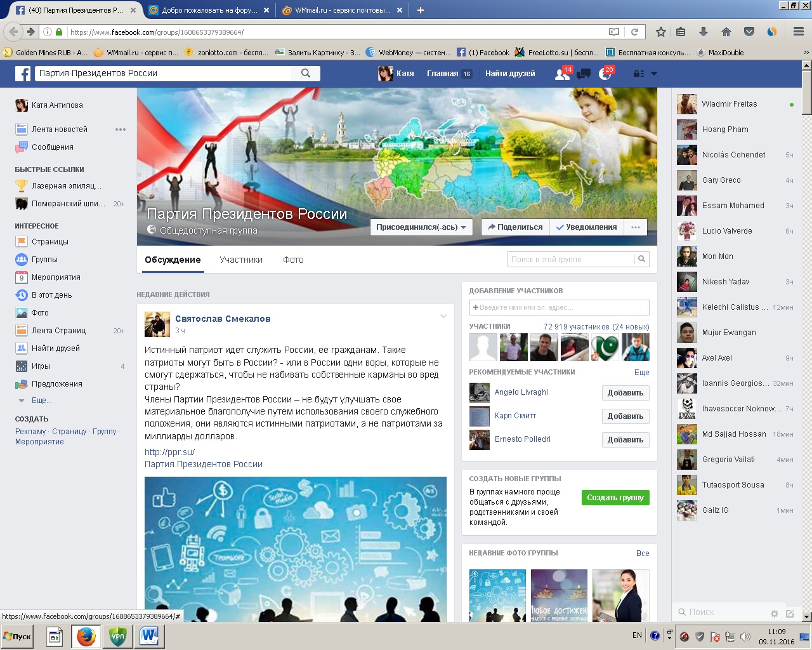812x650 pixels.
Task: Open Microsoft Word from the taskbar
Action: pos(150,636)
